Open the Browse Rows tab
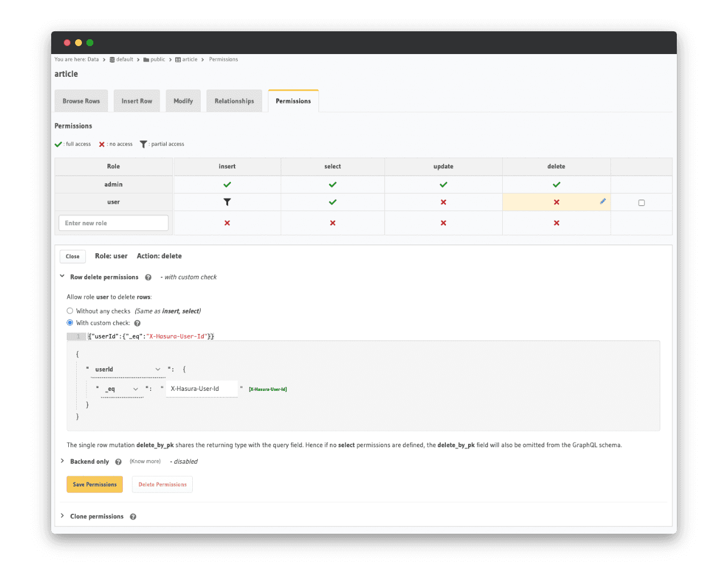Screen dimensions: 728x565 pyautogui.click(x=81, y=101)
